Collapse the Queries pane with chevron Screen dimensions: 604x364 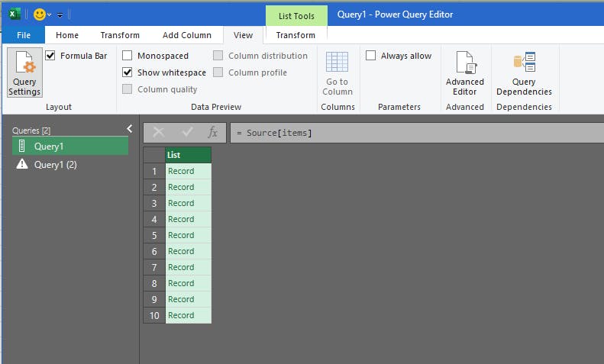click(130, 129)
